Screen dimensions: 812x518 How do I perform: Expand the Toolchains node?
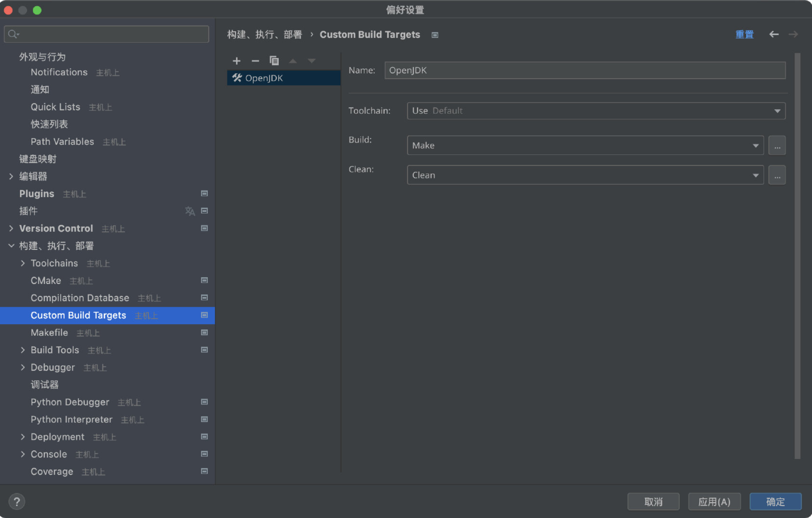tap(23, 263)
